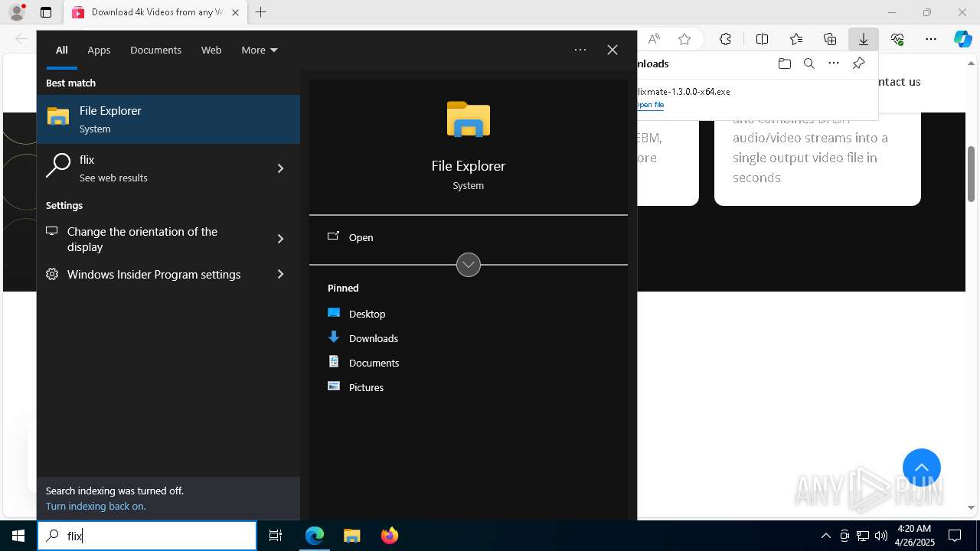Expand arrow for Windows Insider Program settings
The image size is (980, 551).
280,274
